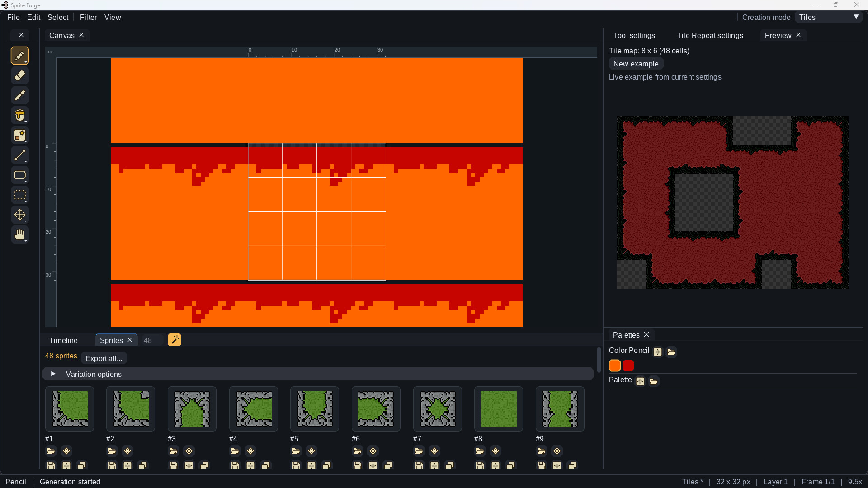
Task: Select the orange color swatch
Action: click(615, 366)
